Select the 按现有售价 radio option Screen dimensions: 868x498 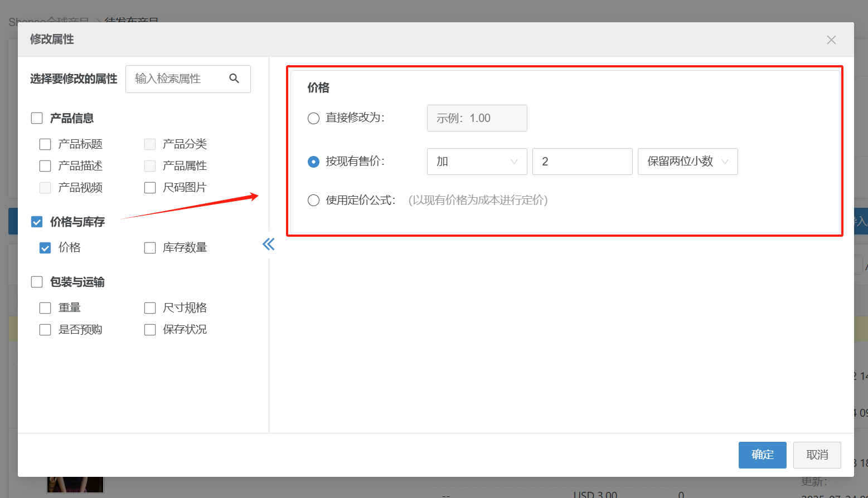click(x=313, y=162)
